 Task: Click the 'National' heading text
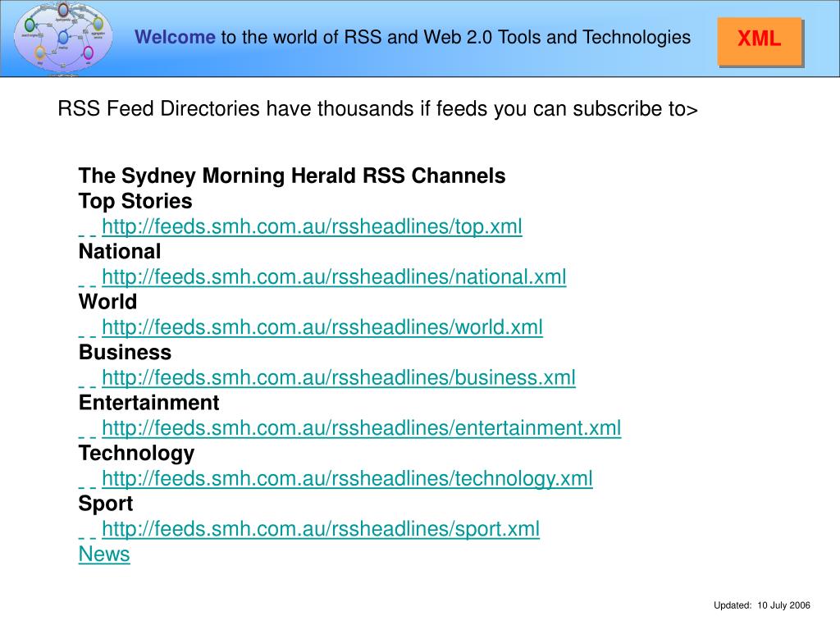120,252
